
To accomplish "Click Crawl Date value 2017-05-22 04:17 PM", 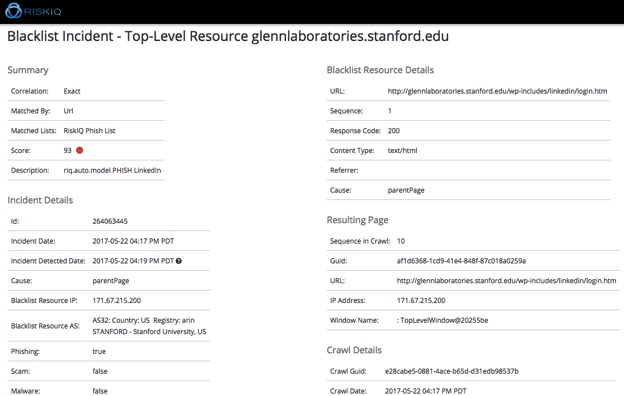I will (425, 391).
